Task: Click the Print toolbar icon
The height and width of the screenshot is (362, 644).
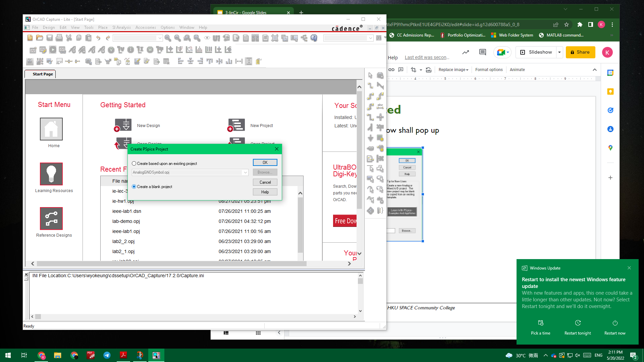Action: pos(59,38)
